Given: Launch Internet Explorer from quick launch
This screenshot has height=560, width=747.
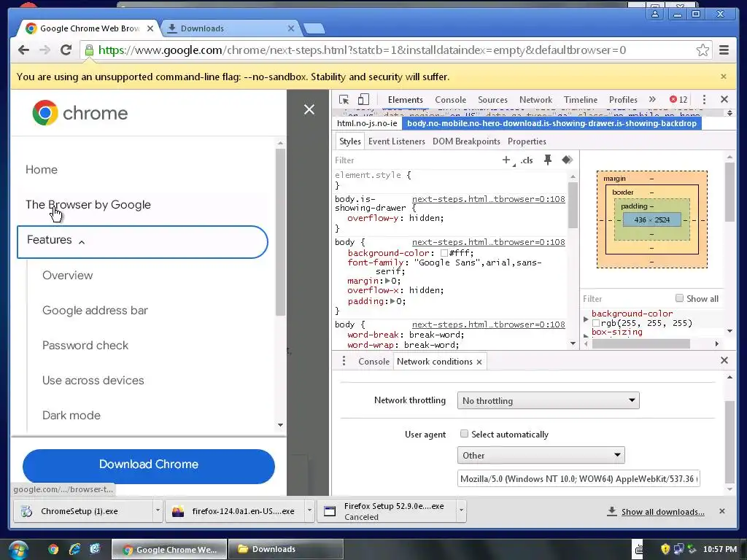Looking at the screenshot, I should (74, 549).
